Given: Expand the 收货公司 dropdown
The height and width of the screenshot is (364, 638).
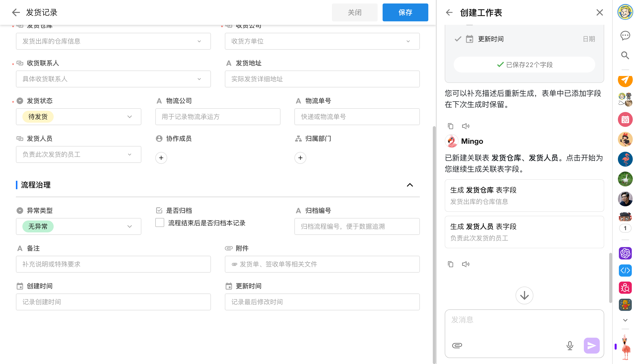Looking at the screenshot, I should click(322, 41).
